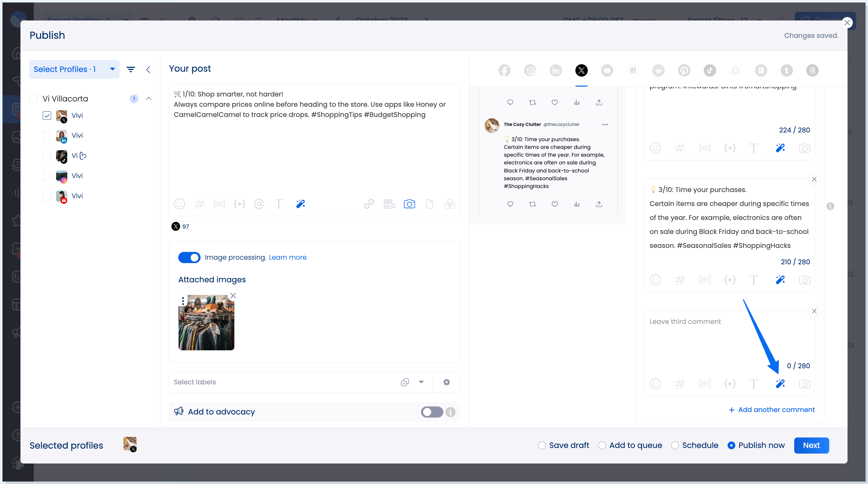The image size is (868, 484).
Task: Click AI wand in 3/10 comment box
Action: (x=780, y=280)
